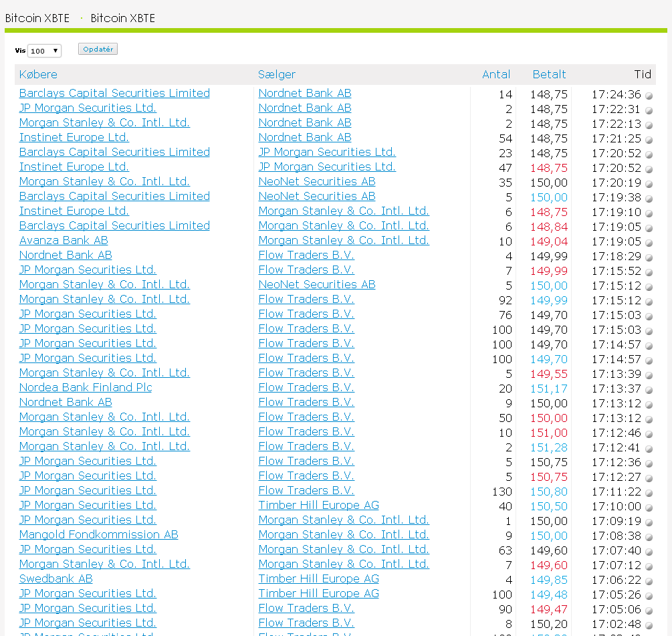The image size is (672, 636).
Task: Select gray circle icon beside time 17:20:19
Action: [x=649, y=184]
